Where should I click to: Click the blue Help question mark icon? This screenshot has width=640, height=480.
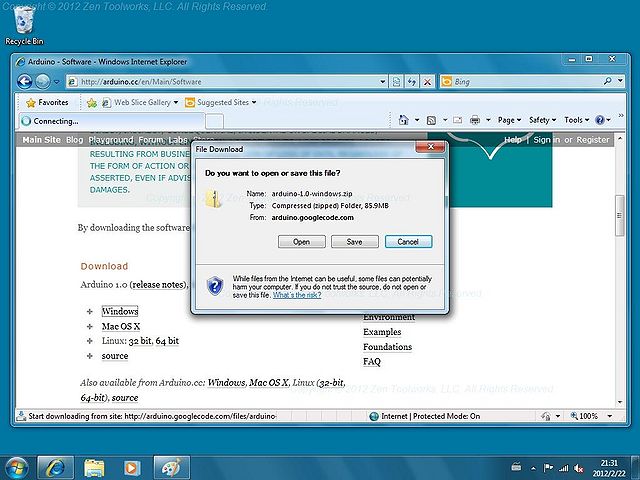(x=600, y=120)
